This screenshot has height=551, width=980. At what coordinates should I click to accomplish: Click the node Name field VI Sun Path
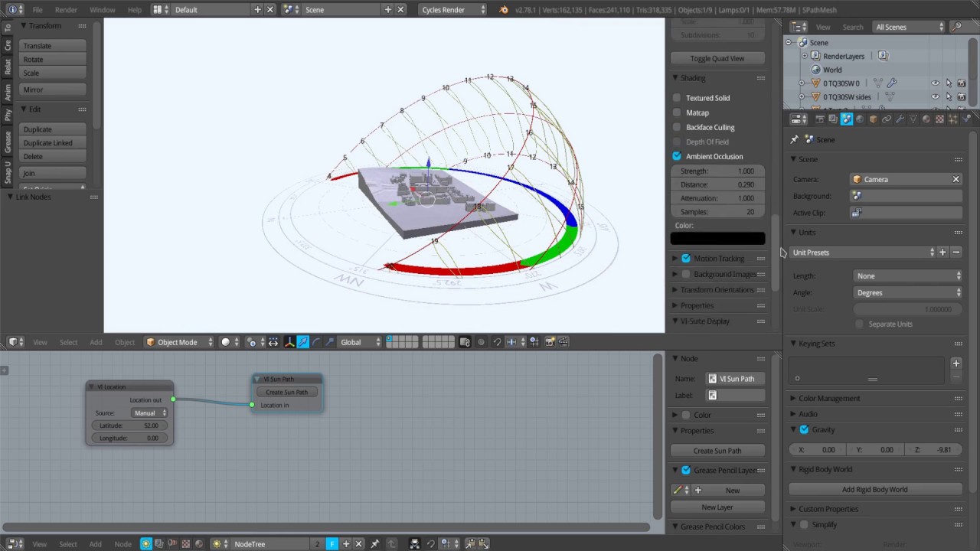tap(736, 379)
